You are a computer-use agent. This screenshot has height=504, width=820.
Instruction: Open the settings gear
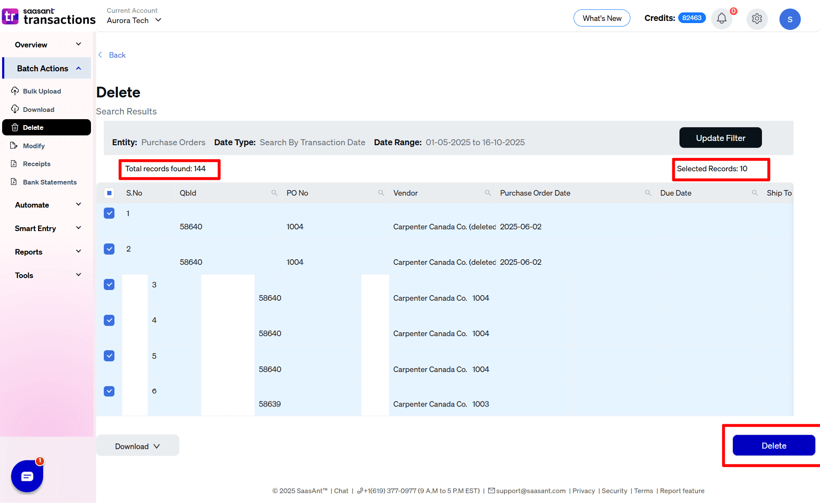[757, 19]
